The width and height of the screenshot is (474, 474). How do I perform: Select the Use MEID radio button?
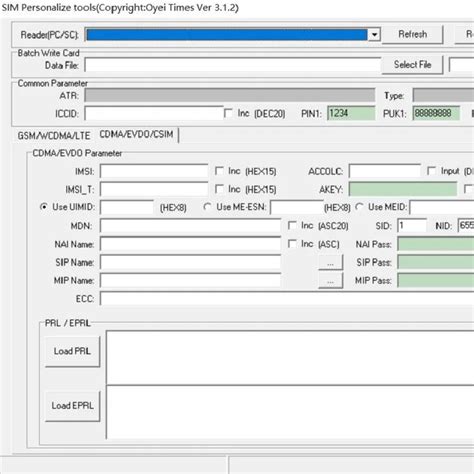(x=359, y=207)
